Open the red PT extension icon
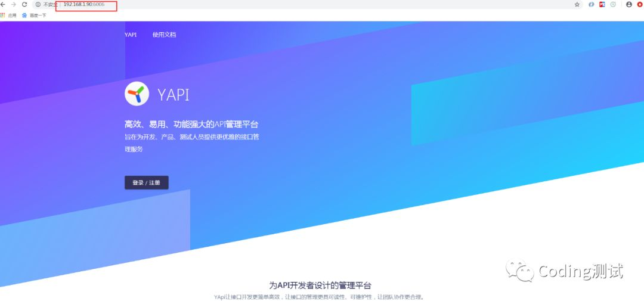The image size is (644, 301). click(602, 5)
